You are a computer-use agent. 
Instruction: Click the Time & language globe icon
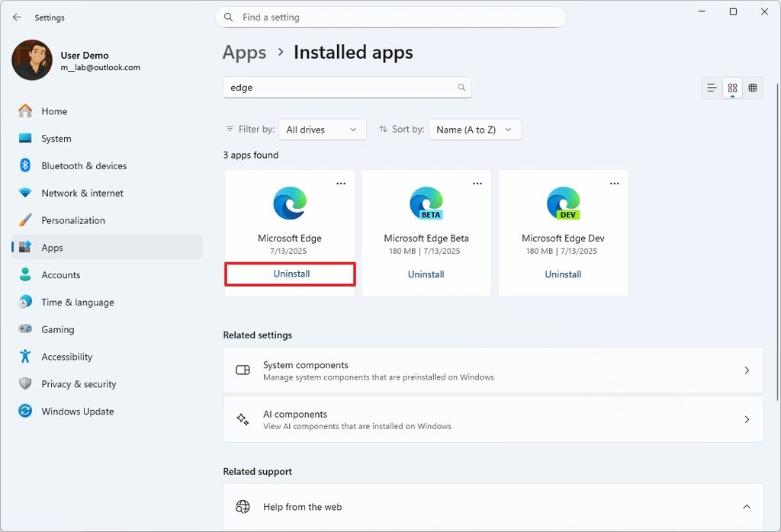coord(25,302)
